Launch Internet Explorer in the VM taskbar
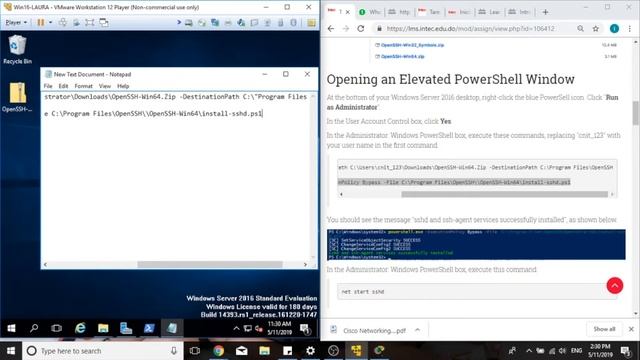The image size is (640, 360). pyautogui.click(x=80, y=328)
